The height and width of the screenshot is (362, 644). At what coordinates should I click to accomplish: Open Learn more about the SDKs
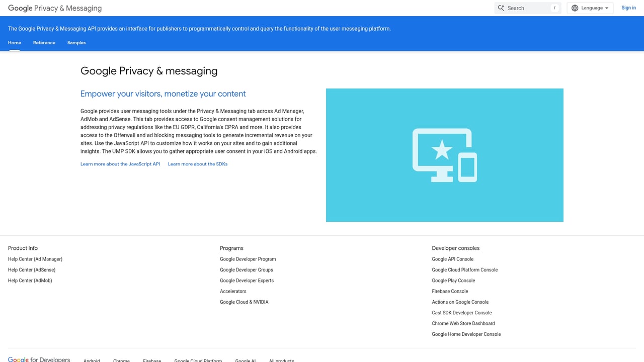197,164
